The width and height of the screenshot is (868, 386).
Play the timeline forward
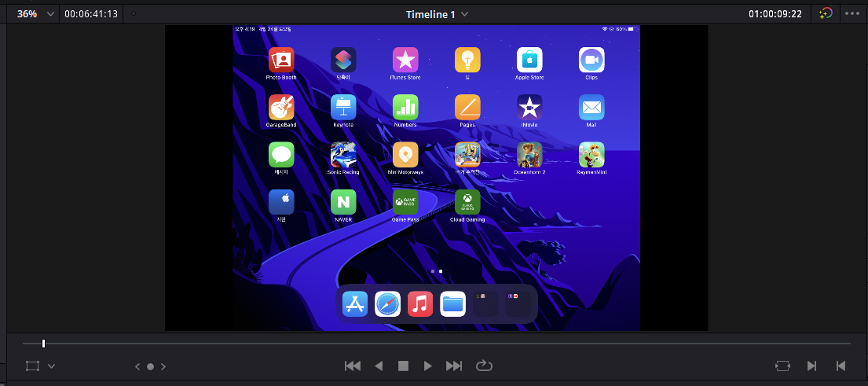click(x=427, y=366)
